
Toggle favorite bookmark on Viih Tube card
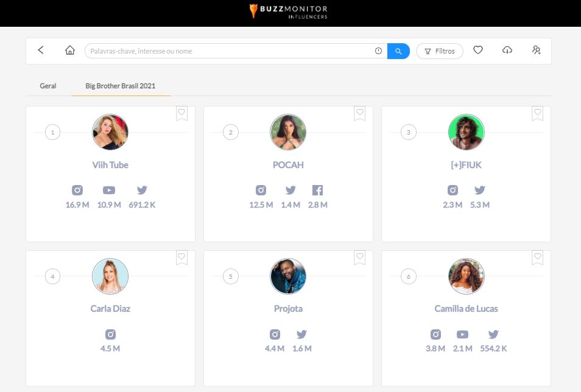181,113
